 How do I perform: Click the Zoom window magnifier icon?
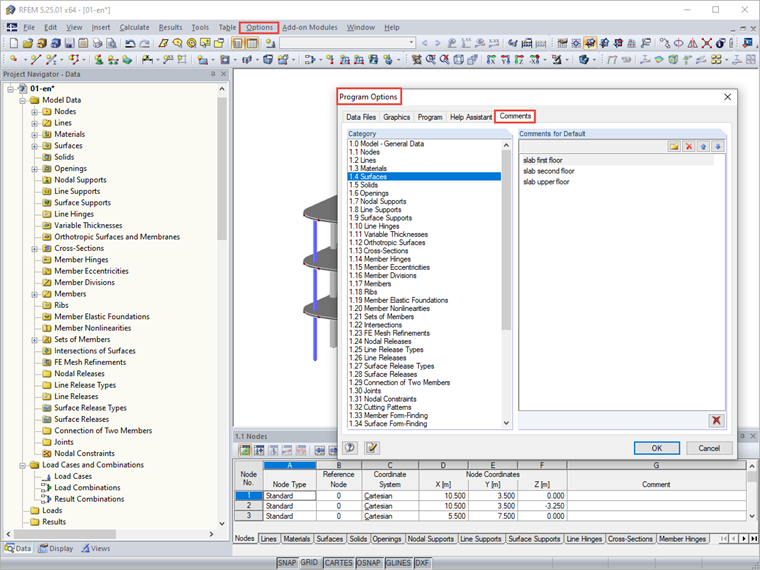pos(430,59)
